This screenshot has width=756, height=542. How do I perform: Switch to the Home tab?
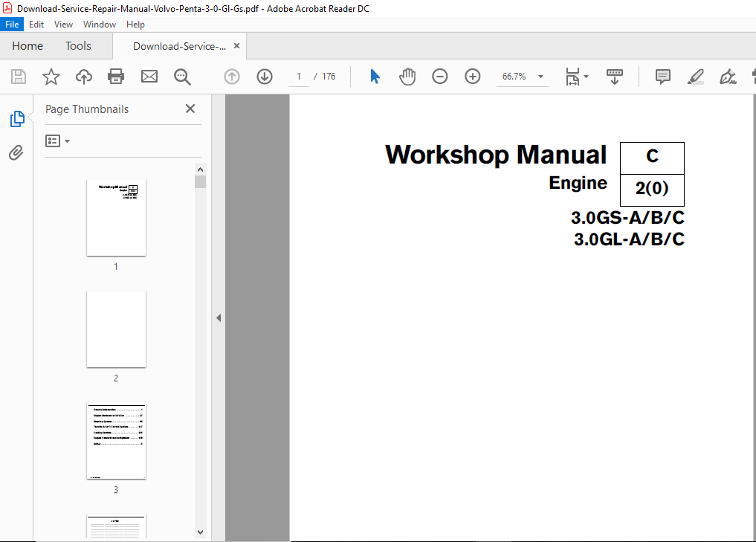[x=28, y=46]
